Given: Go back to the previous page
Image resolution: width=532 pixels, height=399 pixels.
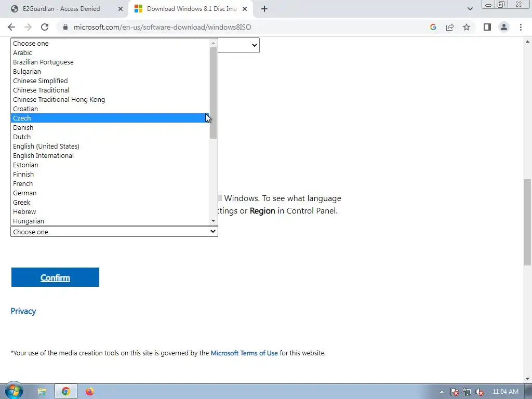Looking at the screenshot, I should [x=11, y=27].
